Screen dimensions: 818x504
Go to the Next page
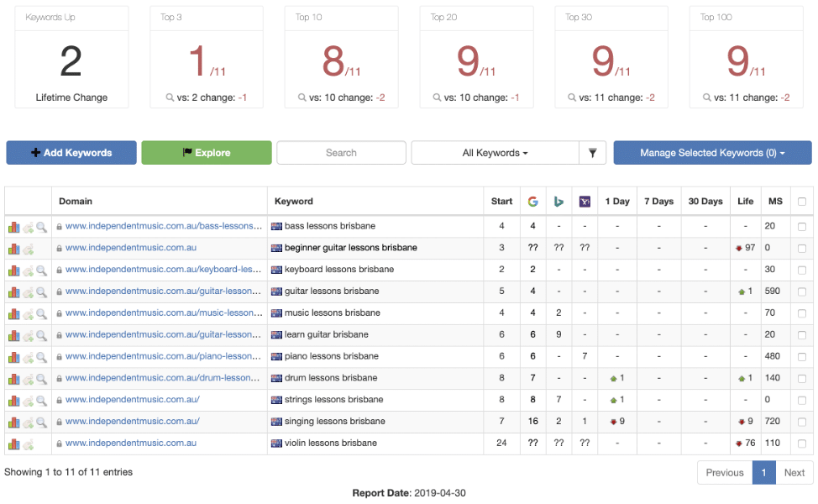click(x=794, y=473)
